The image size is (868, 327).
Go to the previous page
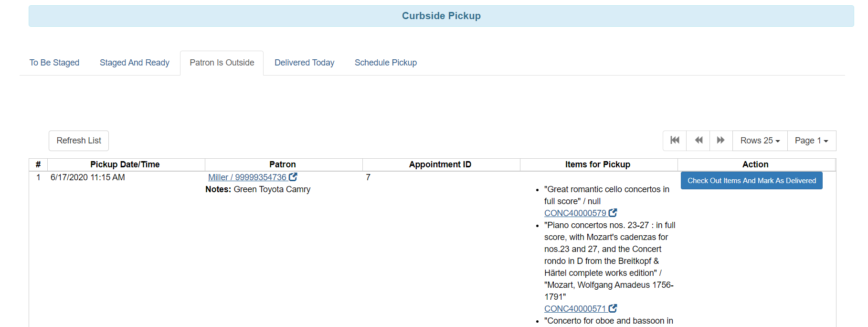[x=699, y=140]
